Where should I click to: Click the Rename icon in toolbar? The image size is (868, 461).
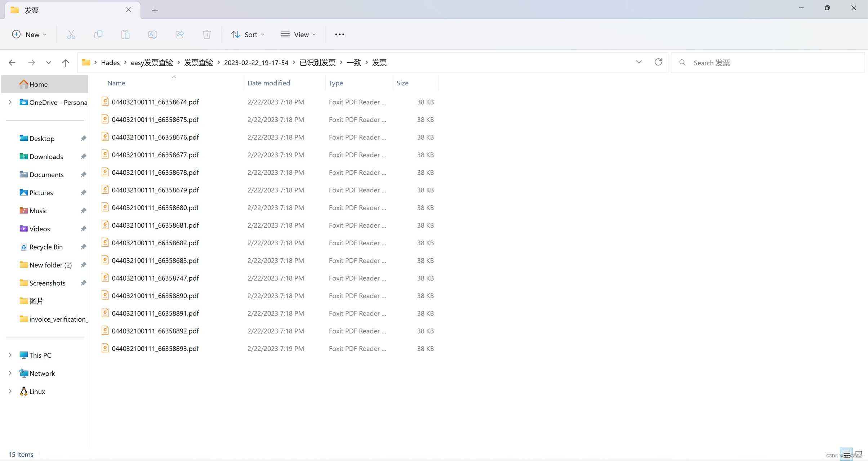tap(152, 35)
